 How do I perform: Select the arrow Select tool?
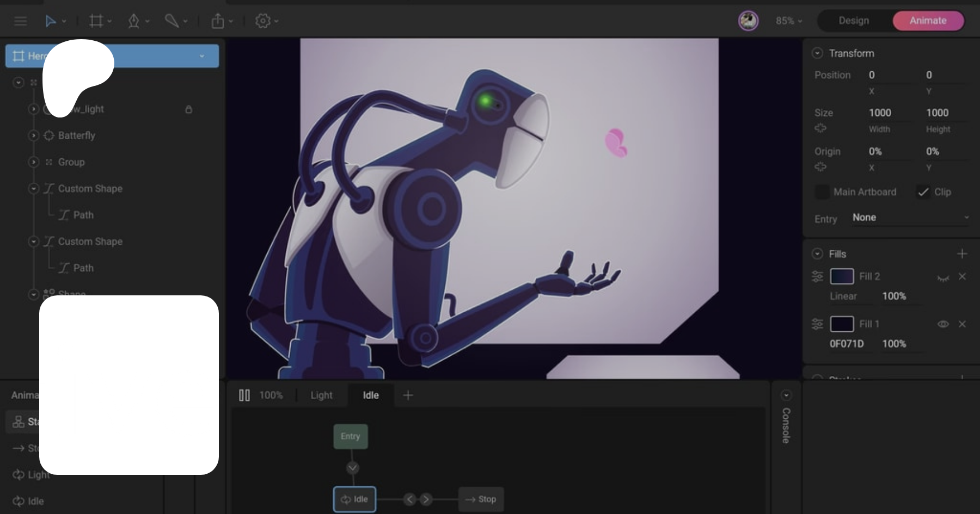click(50, 21)
